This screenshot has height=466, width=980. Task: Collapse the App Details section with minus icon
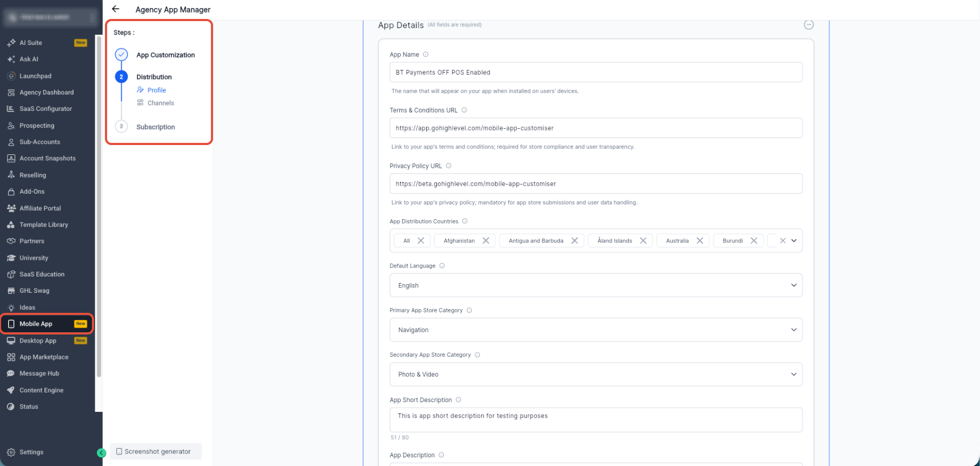[809, 25]
